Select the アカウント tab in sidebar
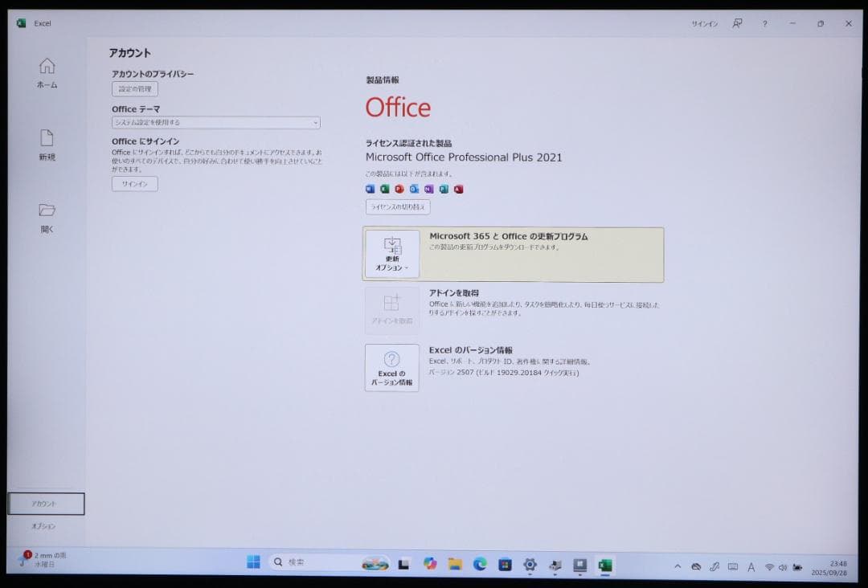The width and height of the screenshot is (868, 588). pyautogui.click(x=45, y=504)
